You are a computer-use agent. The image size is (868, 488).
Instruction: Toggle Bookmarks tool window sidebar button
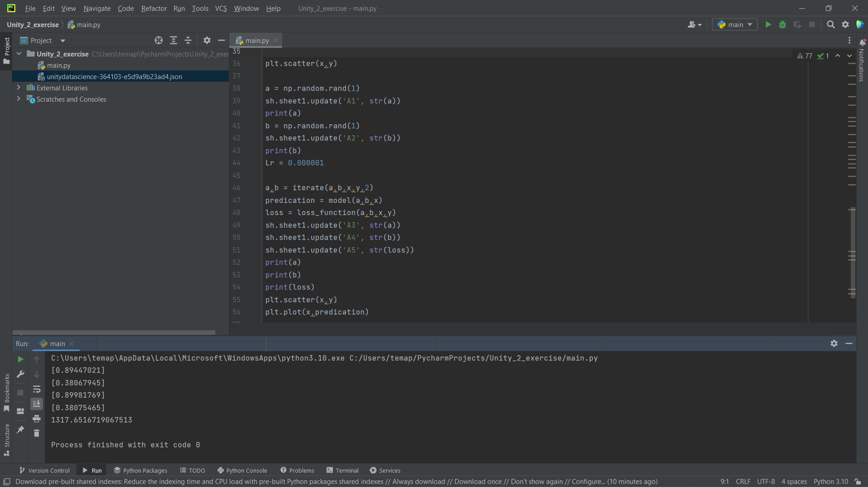[6, 392]
